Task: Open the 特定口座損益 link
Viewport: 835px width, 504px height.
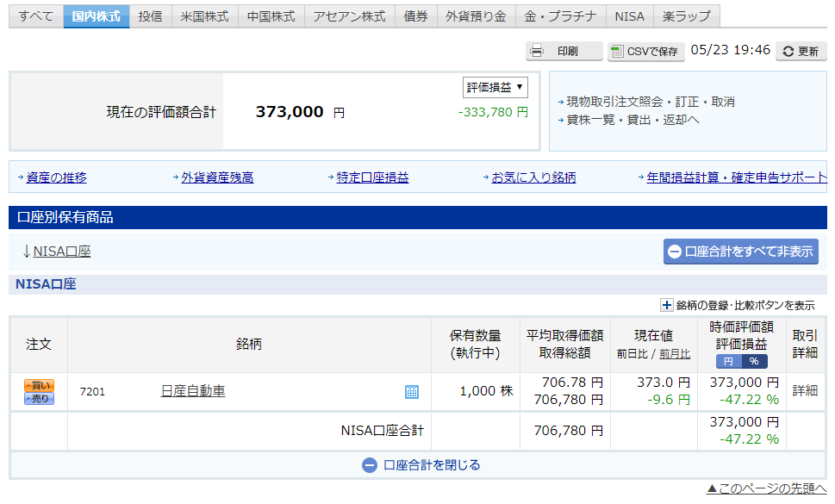Action: point(372,177)
